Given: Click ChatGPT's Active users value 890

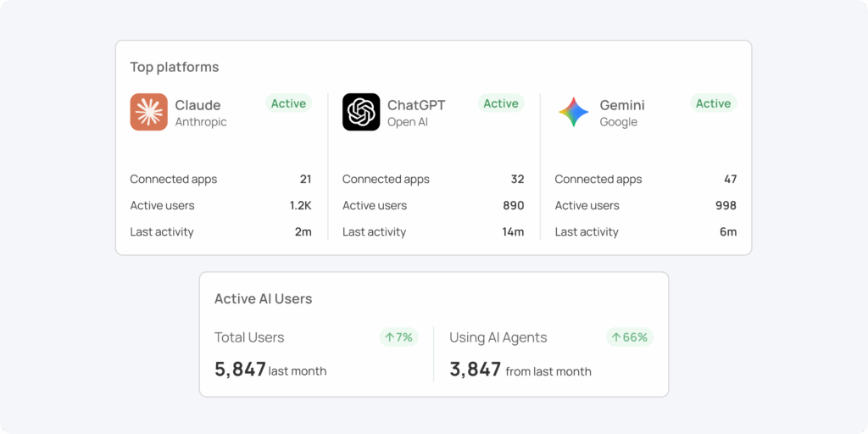Looking at the screenshot, I should pos(513,206).
